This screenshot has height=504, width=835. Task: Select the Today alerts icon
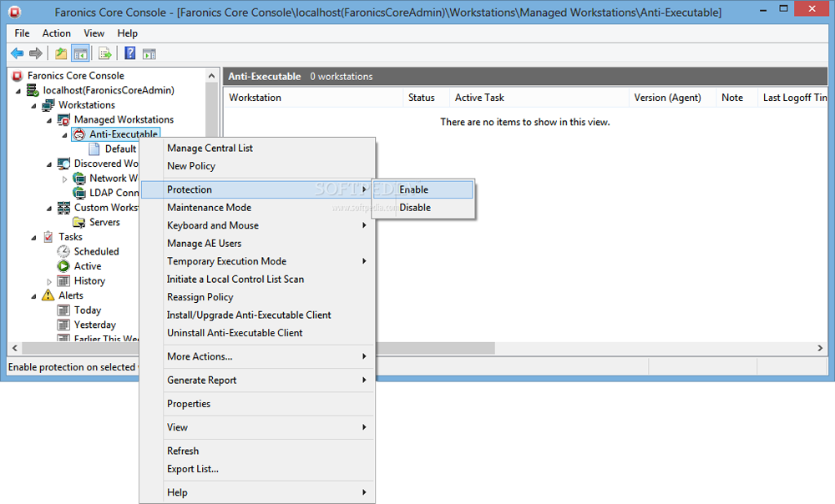[x=64, y=310]
